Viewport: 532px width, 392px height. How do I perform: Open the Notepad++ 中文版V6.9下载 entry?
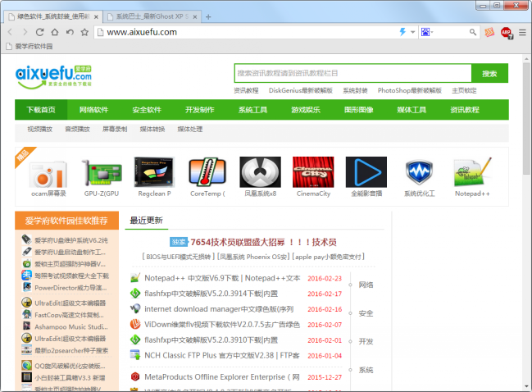click(222, 278)
